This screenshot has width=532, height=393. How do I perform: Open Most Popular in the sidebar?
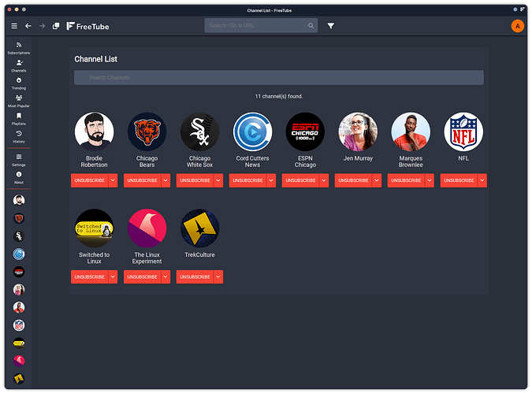(x=19, y=101)
